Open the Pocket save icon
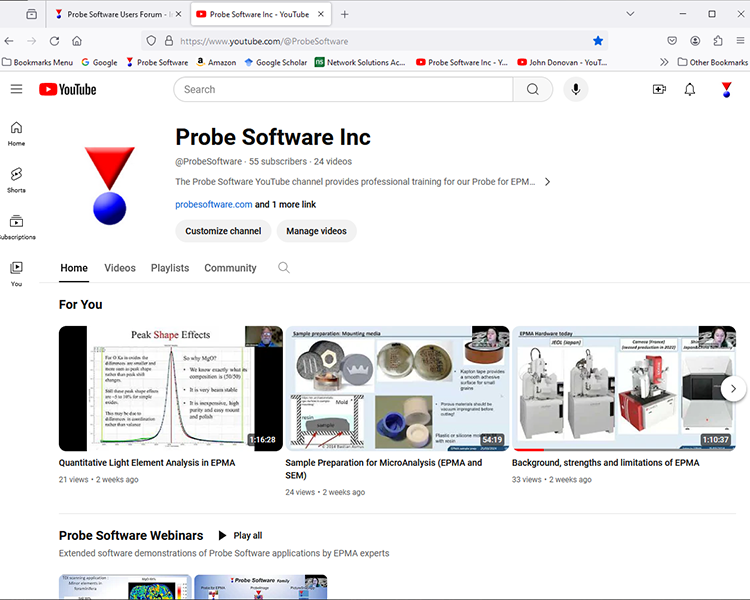Image resolution: width=750 pixels, height=600 pixels. pyautogui.click(x=672, y=41)
